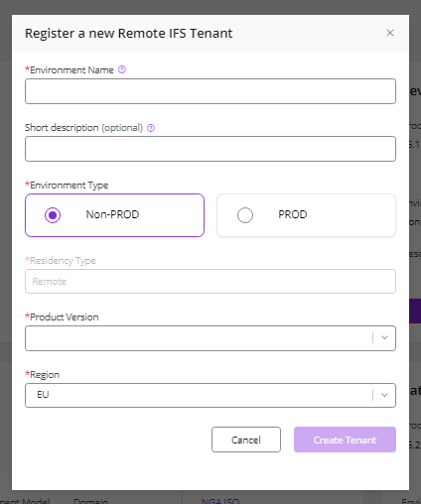Click the dialog title text

[x=129, y=34]
